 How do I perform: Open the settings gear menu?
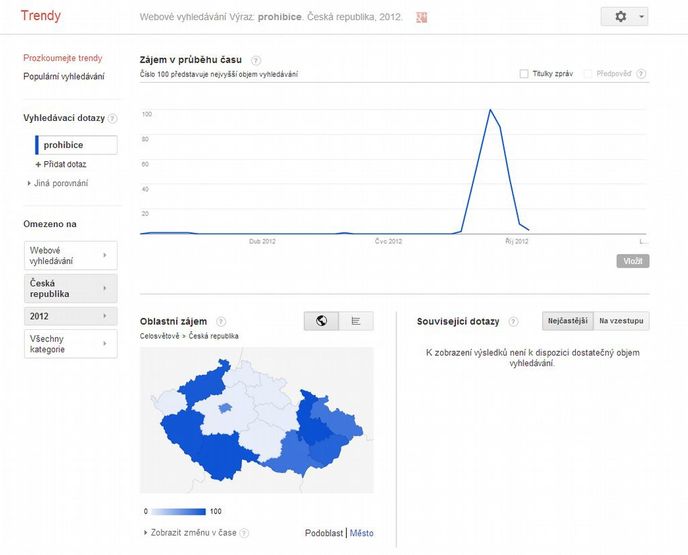(620, 17)
